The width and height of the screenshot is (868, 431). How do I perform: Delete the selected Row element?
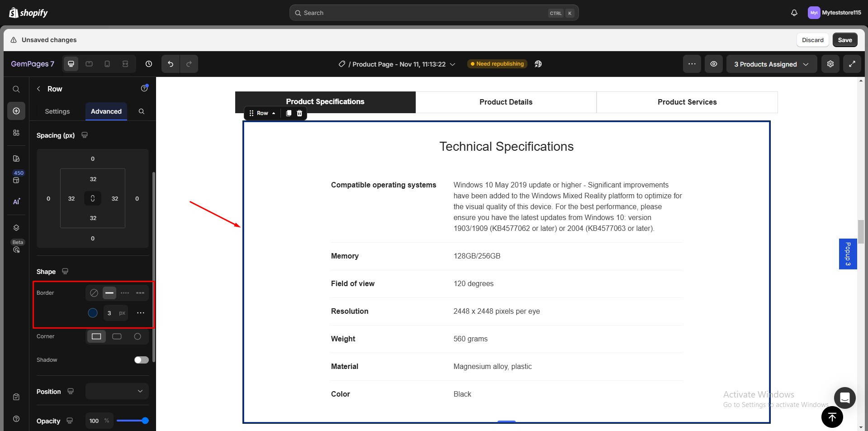click(299, 113)
